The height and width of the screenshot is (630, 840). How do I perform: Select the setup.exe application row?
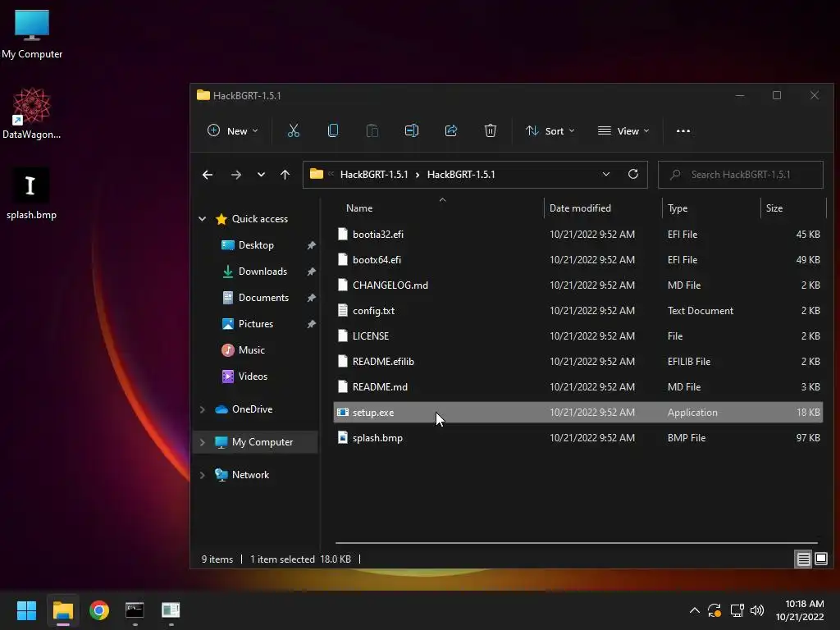point(578,413)
